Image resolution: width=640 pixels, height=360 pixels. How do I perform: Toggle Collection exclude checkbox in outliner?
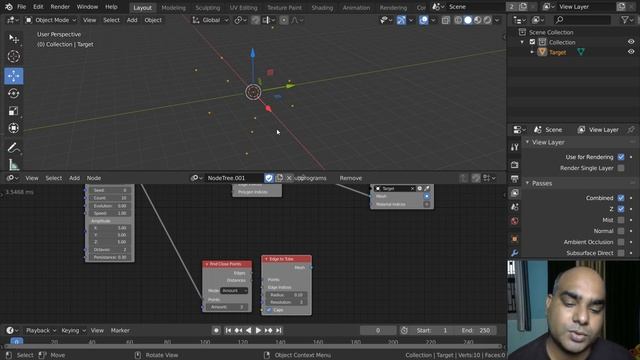click(532, 42)
